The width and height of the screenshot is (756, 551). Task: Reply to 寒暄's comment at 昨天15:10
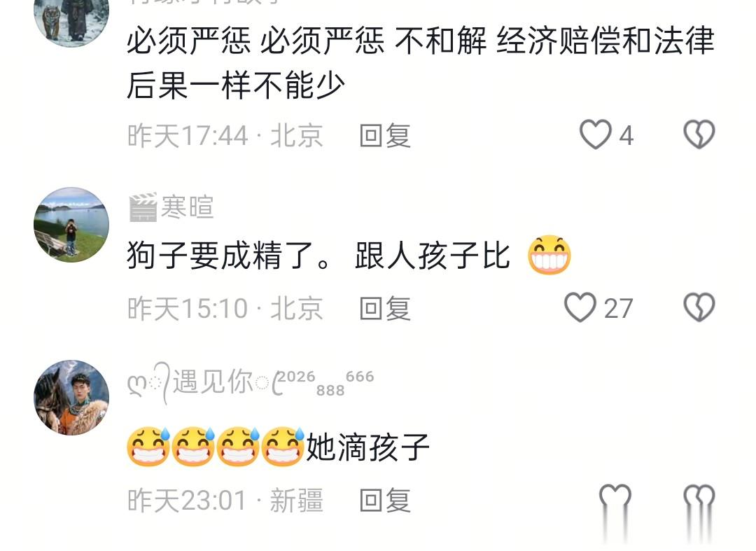tap(385, 309)
